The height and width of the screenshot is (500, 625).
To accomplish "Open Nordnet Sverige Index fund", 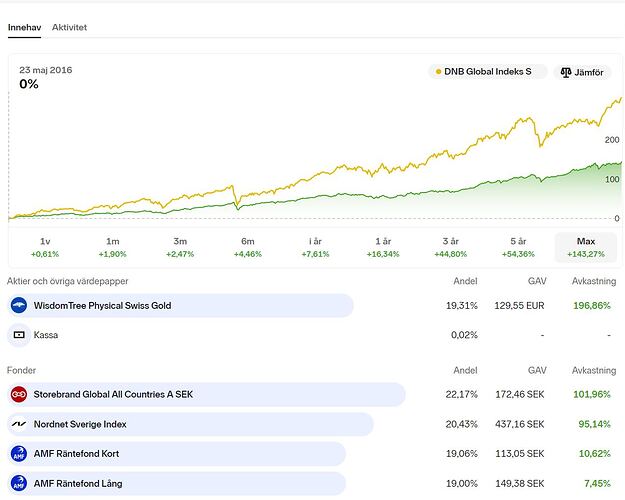I will pyautogui.click(x=312, y=424).
